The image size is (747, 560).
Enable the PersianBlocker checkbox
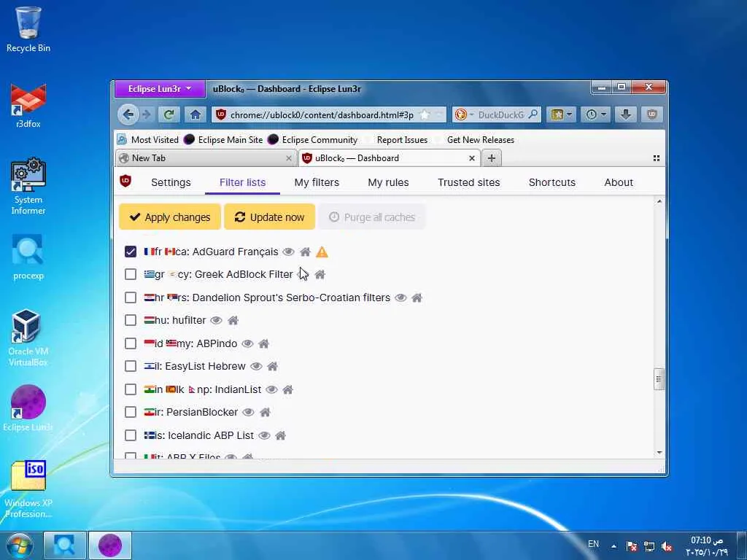131,412
